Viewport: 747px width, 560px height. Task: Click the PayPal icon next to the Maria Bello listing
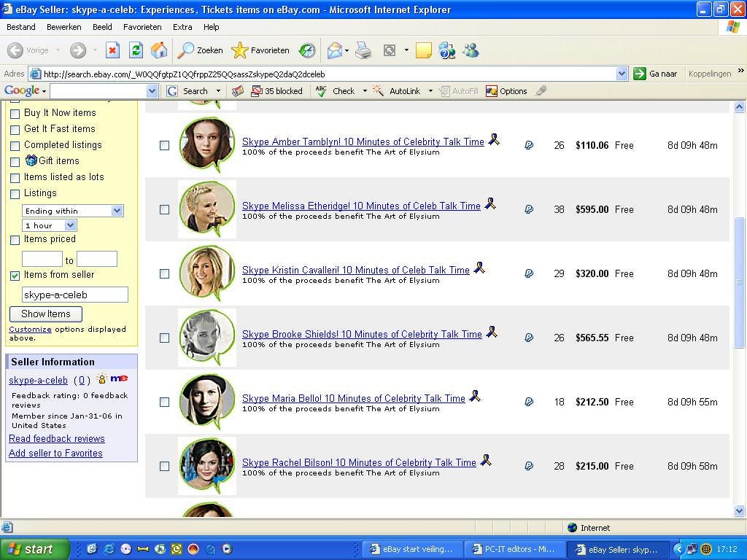click(529, 402)
